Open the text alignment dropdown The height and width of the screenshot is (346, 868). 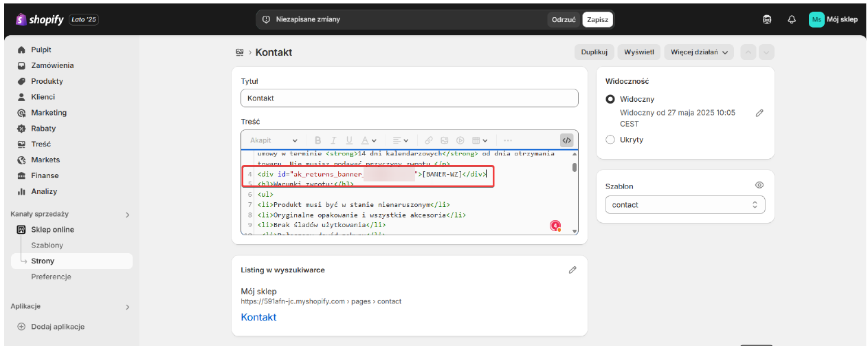pos(401,140)
